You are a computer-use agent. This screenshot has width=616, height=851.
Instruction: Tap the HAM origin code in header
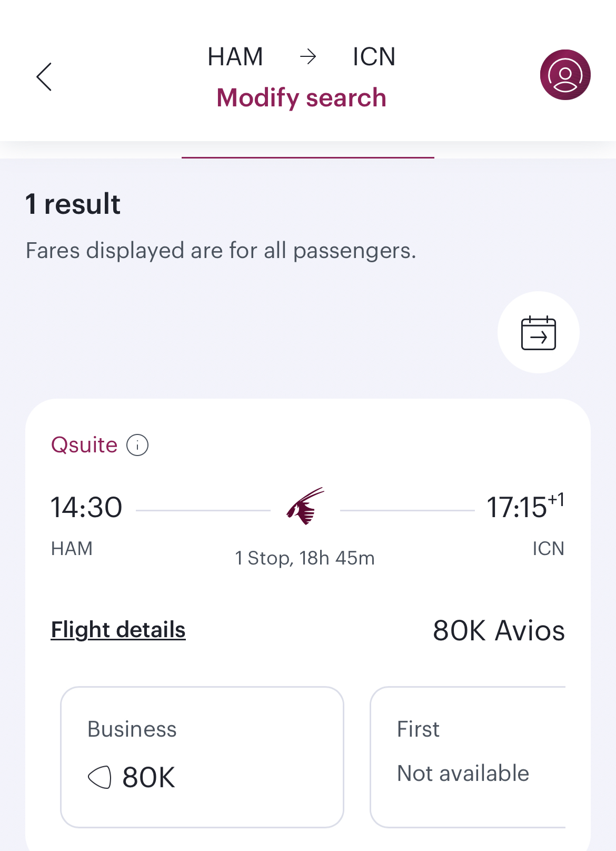[x=235, y=56]
